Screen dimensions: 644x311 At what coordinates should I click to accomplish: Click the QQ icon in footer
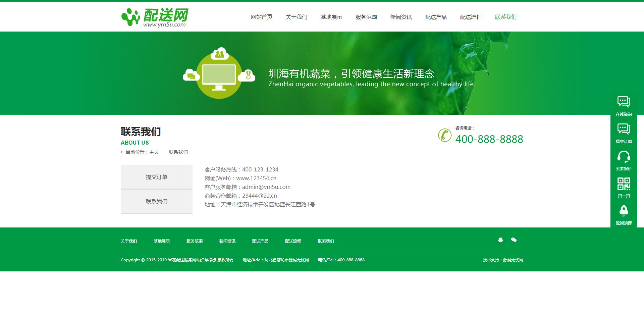500,240
